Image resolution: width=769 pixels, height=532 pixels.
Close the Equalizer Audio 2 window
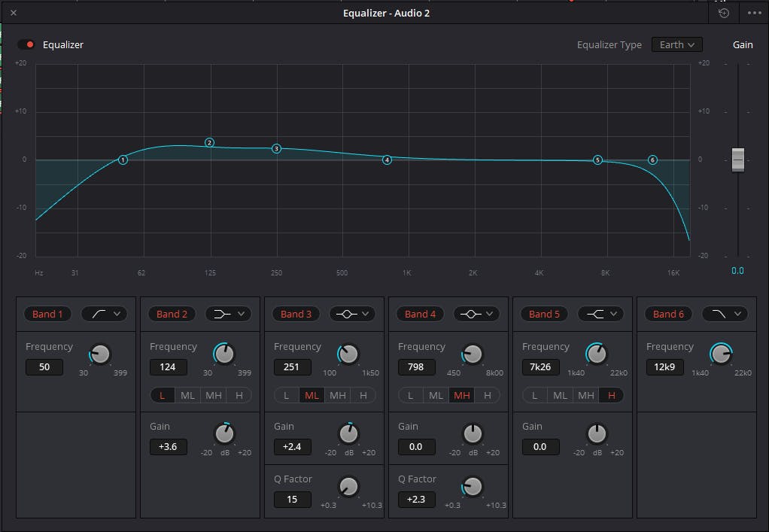14,13
